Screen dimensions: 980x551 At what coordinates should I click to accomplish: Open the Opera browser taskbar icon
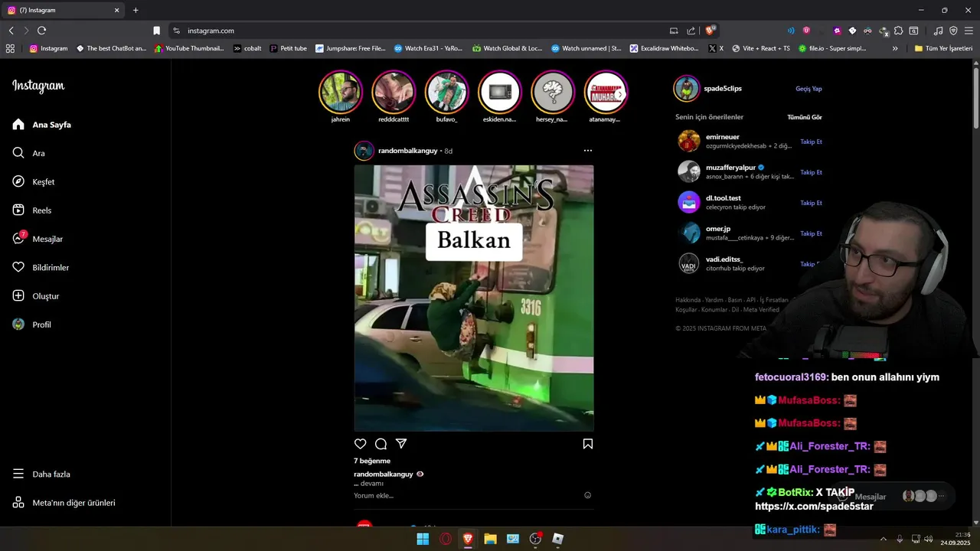[446, 539]
